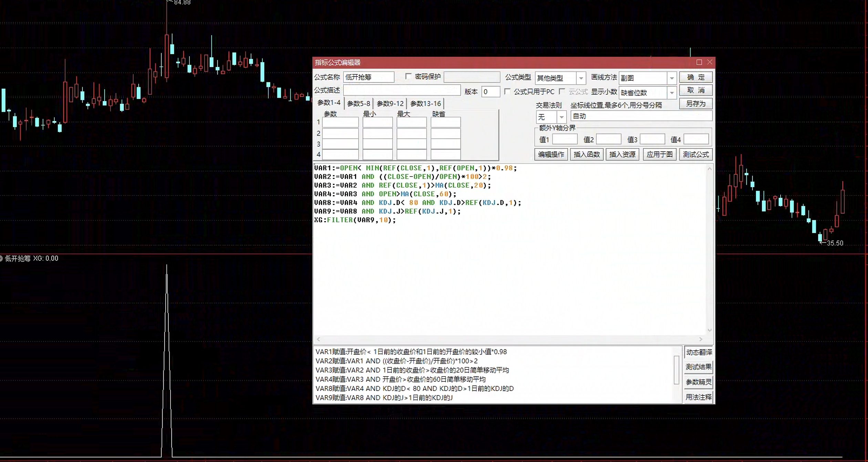Click the white XG signal spike in sub-chart
Screen dimensions: 868x462
[x=167, y=361]
